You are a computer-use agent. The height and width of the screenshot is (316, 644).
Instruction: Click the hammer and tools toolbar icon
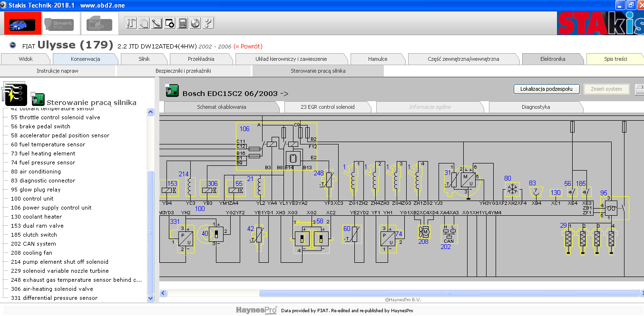click(x=131, y=23)
